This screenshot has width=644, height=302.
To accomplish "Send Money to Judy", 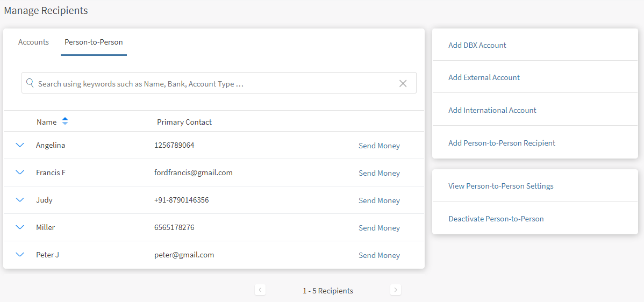I will pyautogui.click(x=379, y=200).
